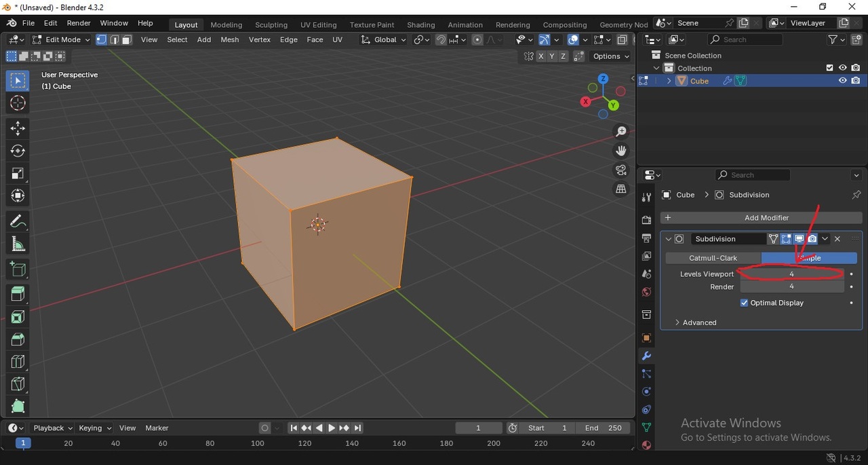Open the Object properties tab
The image size is (868, 465).
(646, 338)
